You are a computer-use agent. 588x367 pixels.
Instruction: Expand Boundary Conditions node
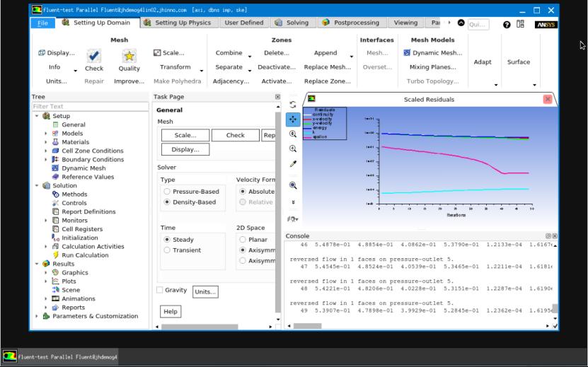(x=46, y=159)
